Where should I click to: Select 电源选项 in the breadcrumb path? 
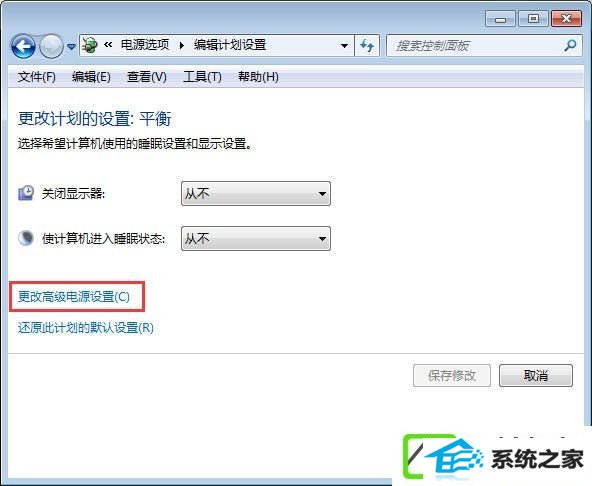point(145,45)
